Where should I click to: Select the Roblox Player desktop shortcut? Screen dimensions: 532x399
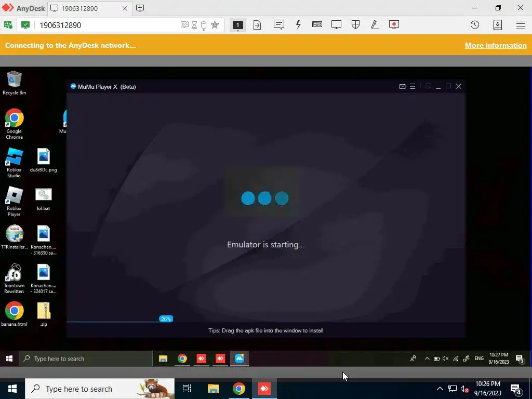point(14,202)
